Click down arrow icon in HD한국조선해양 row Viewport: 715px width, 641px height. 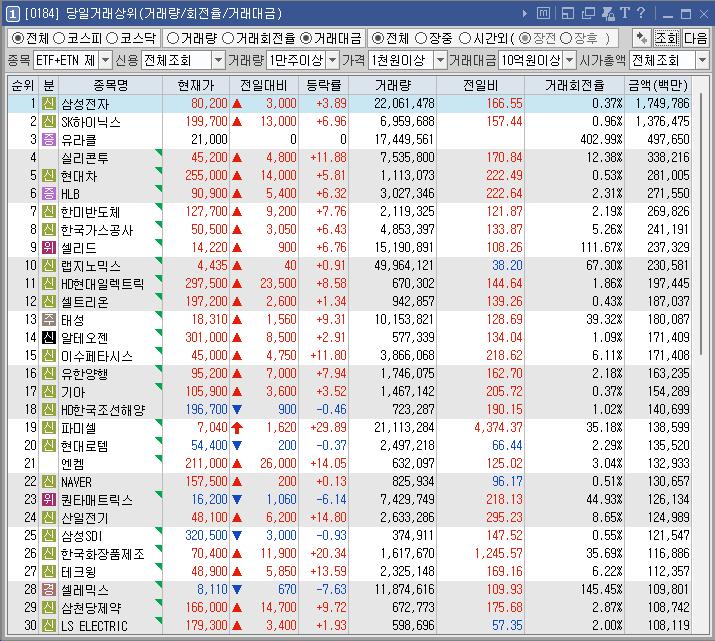237,409
